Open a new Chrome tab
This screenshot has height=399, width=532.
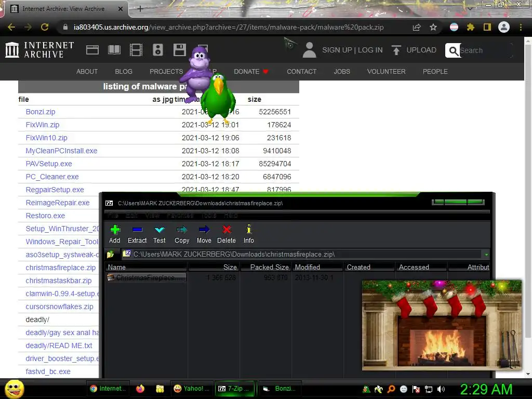tap(140, 9)
